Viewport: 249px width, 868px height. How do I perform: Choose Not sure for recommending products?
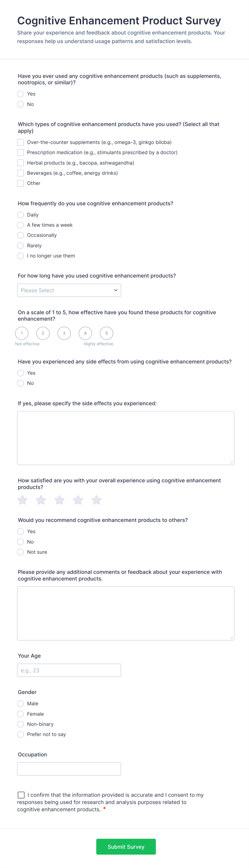21,552
